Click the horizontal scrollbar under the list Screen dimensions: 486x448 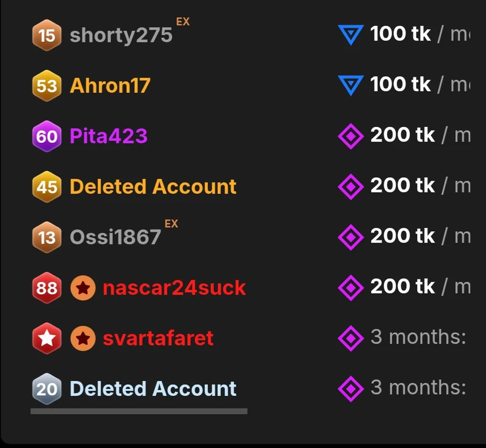[x=139, y=411]
